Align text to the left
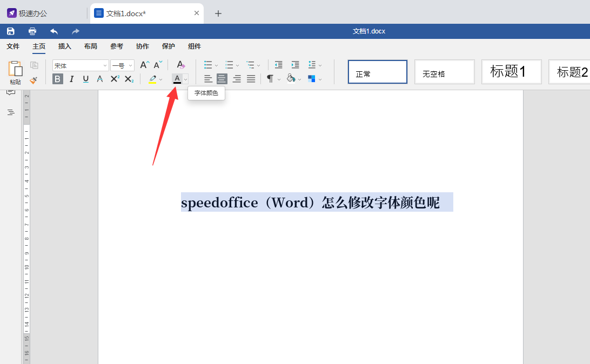Viewport: 590px width, 364px height. 208,79
